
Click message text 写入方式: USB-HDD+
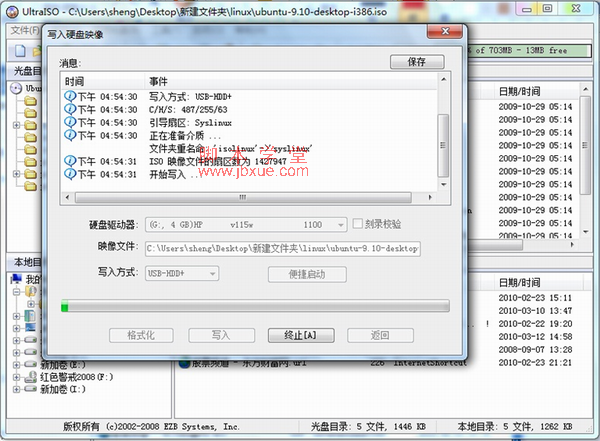pos(190,96)
